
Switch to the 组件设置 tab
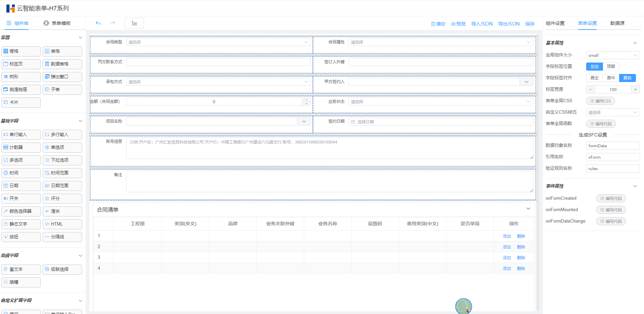555,23
